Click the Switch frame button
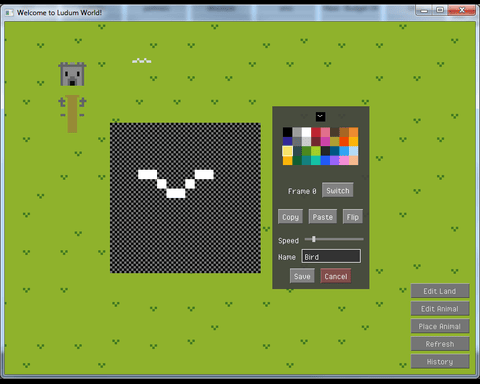Screen dimensions: 480x384 coord(338,190)
